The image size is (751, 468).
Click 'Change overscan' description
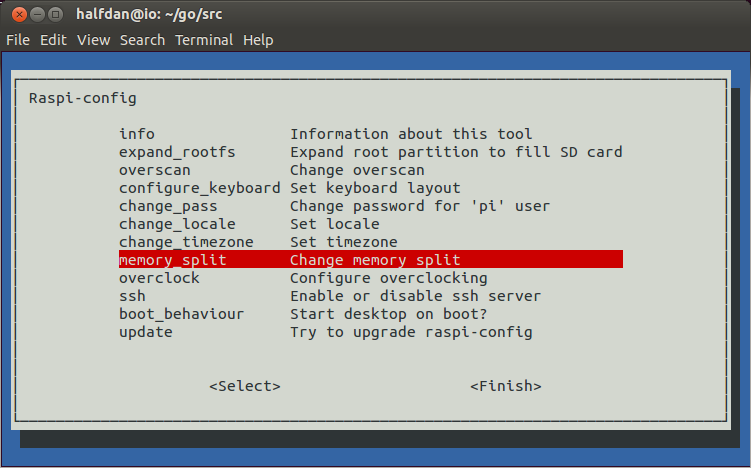[x=357, y=170]
